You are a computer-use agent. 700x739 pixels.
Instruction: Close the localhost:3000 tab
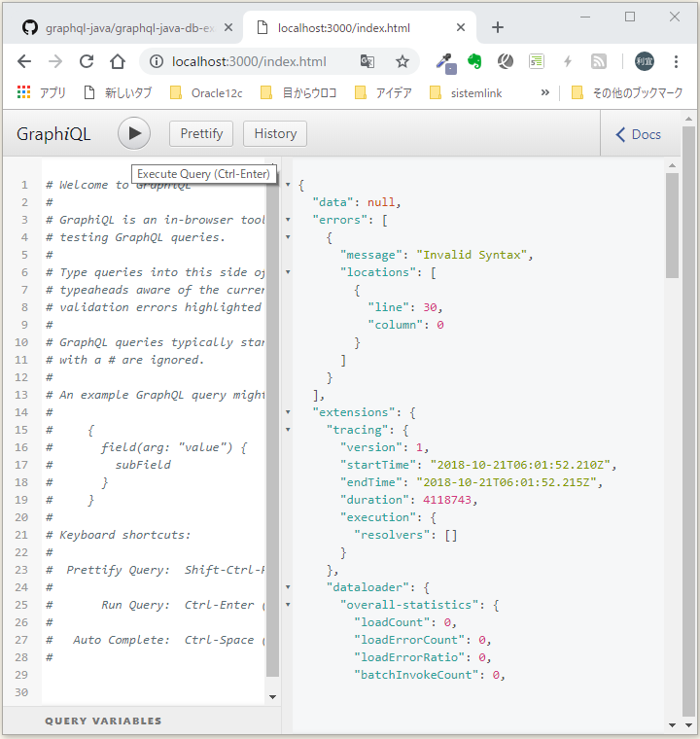tap(461, 28)
